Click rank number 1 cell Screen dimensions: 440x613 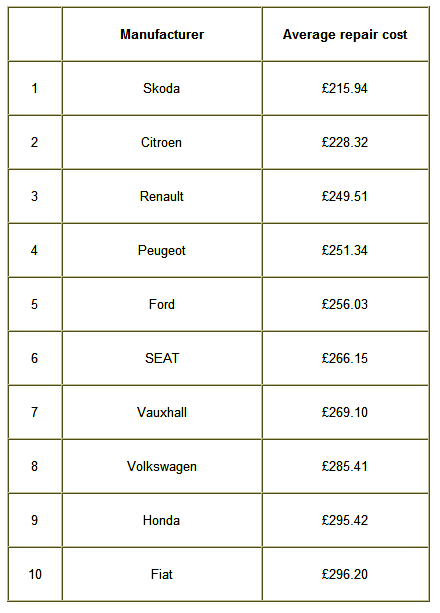coord(35,88)
